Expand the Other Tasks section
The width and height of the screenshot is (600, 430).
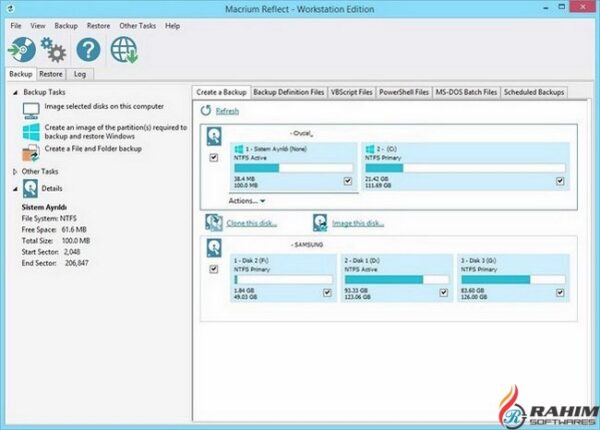[x=15, y=172]
